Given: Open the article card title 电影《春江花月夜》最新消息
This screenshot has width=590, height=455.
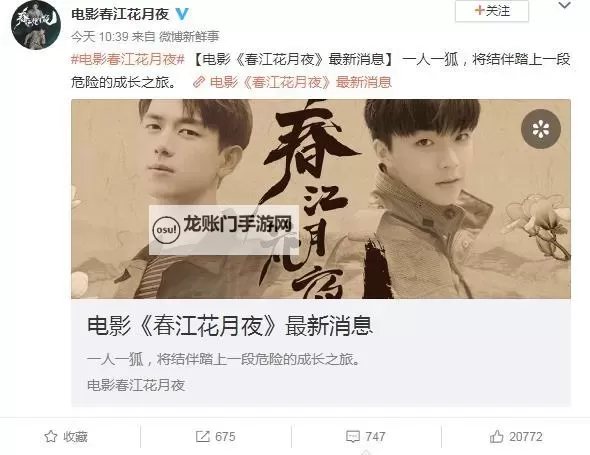Looking at the screenshot, I should [x=230, y=326].
